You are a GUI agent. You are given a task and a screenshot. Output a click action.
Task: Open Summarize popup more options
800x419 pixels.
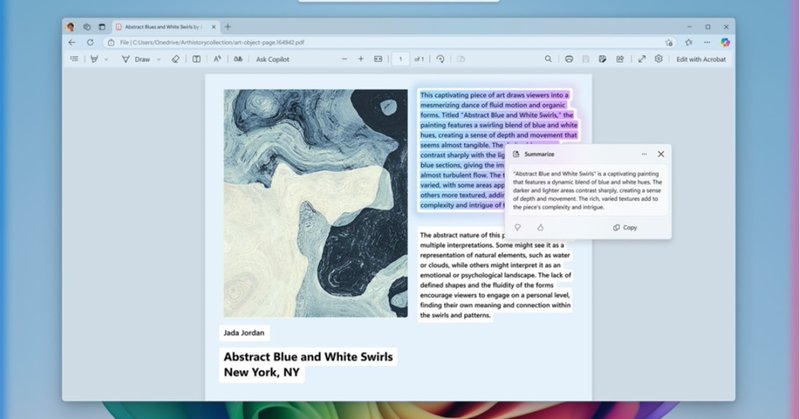pos(644,154)
